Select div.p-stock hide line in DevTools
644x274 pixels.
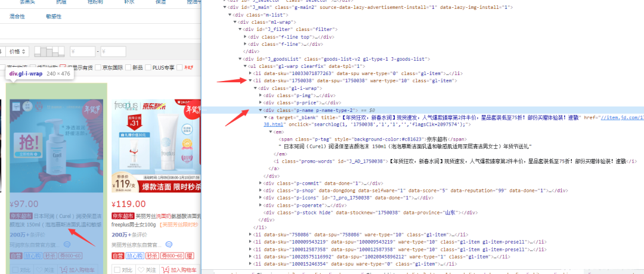coord(370,213)
